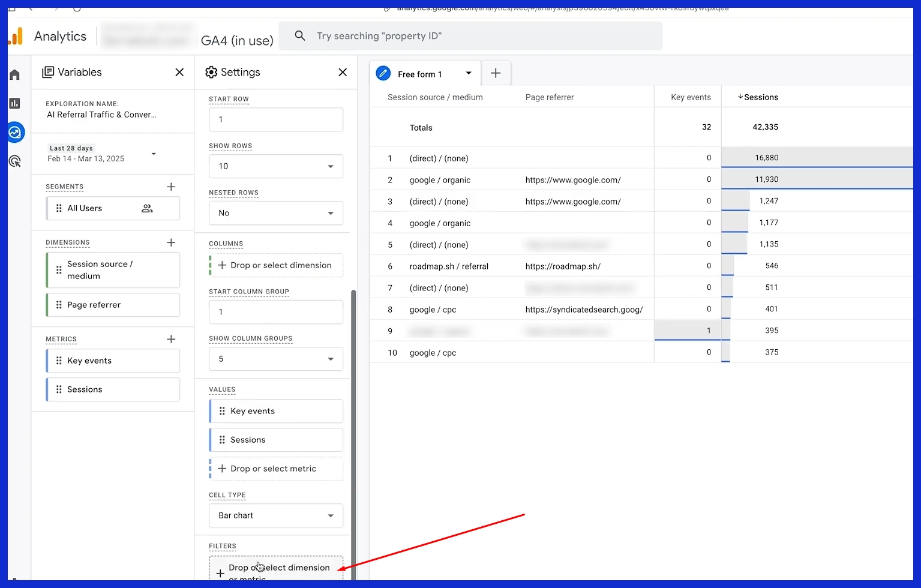Click the Key events value 1 in row 9
The height and width of the screenshot is (588, 921).
point(688,331)
